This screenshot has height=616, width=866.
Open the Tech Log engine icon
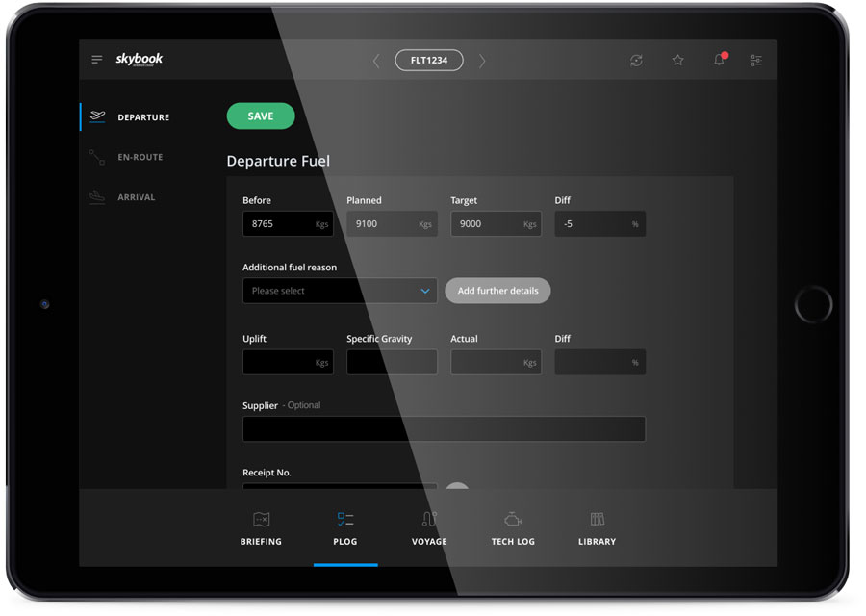click(x=513, y=518)
